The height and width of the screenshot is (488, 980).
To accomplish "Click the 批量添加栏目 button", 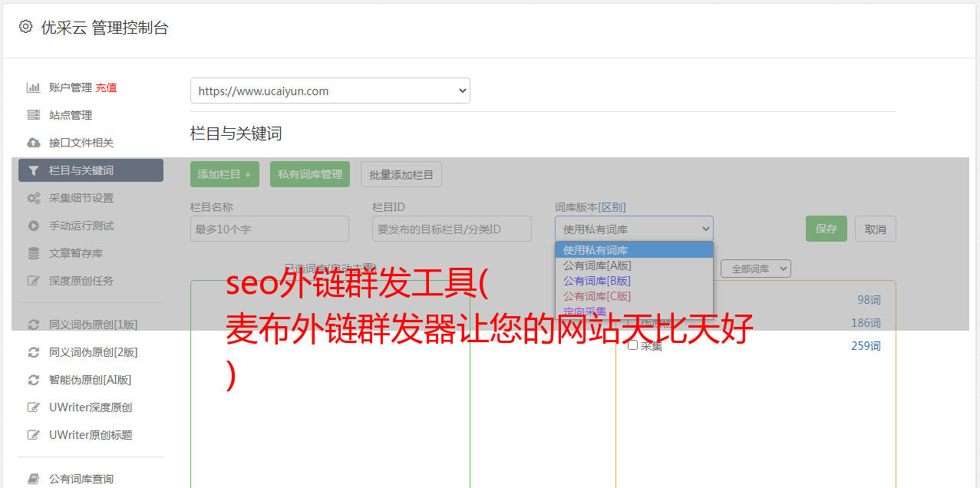I will (401, 174).
